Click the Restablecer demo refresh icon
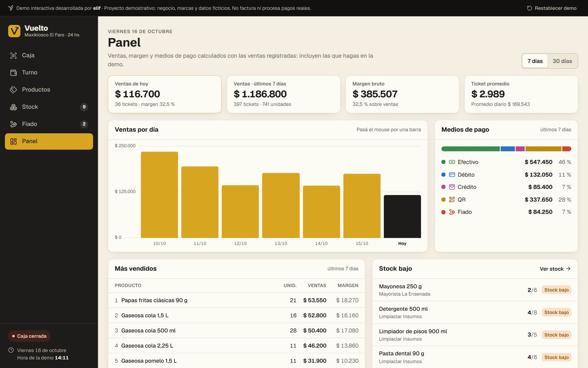 click(530, 8)
